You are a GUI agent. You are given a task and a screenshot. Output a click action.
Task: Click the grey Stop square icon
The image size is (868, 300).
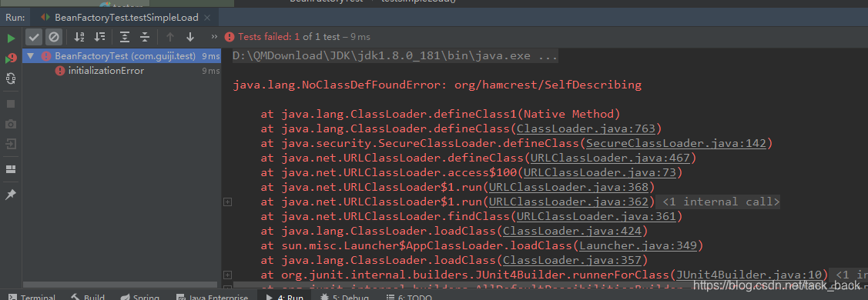pos(11,104)
